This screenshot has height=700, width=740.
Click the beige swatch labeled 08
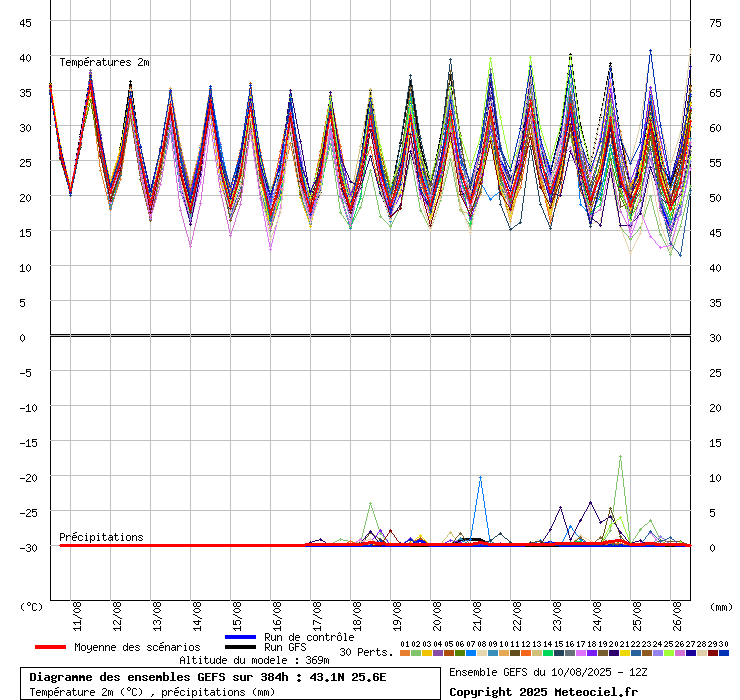point(481,653)
